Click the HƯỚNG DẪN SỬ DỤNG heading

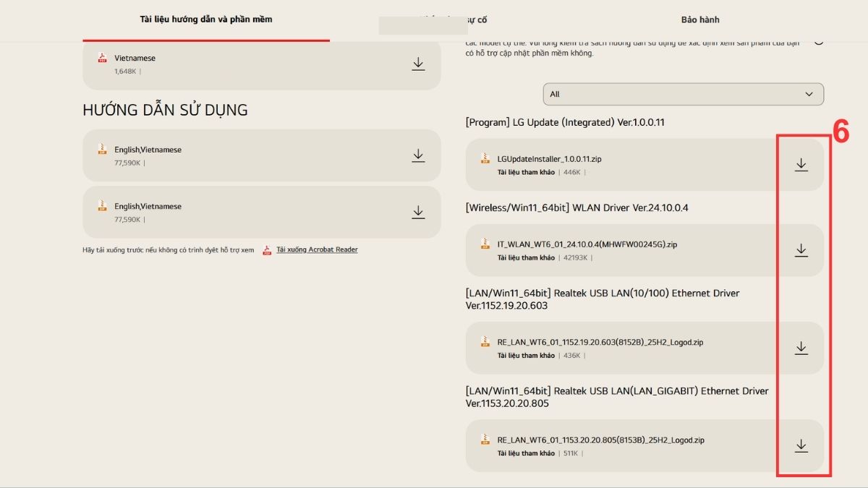(165, 110)
